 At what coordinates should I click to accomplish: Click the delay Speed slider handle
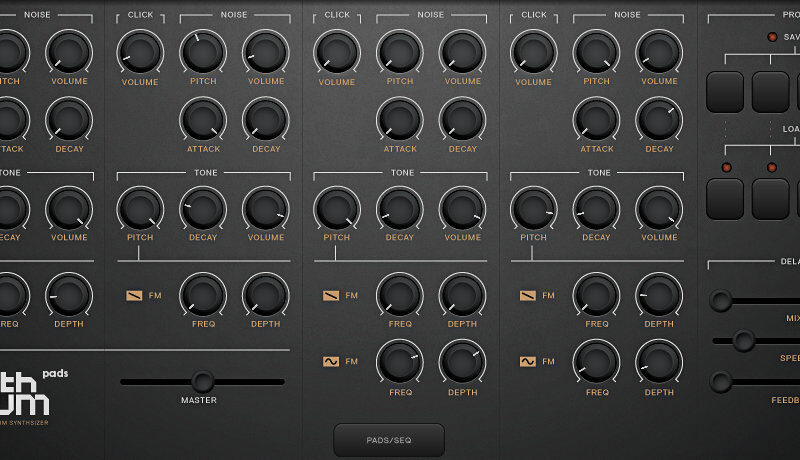tap(743, 341)
